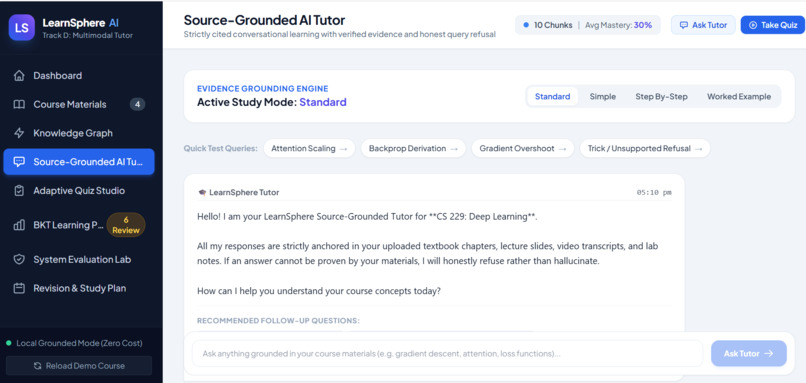Screen dimensions: 806x383
Task: Switch to Worked Example study mode
Action: 739,97
